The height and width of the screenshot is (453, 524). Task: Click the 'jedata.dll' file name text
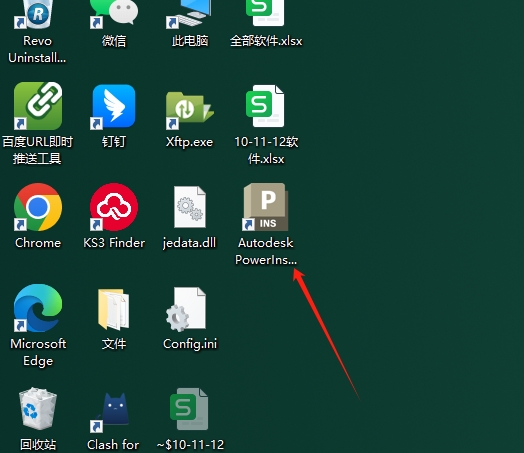tap(189, 243)
